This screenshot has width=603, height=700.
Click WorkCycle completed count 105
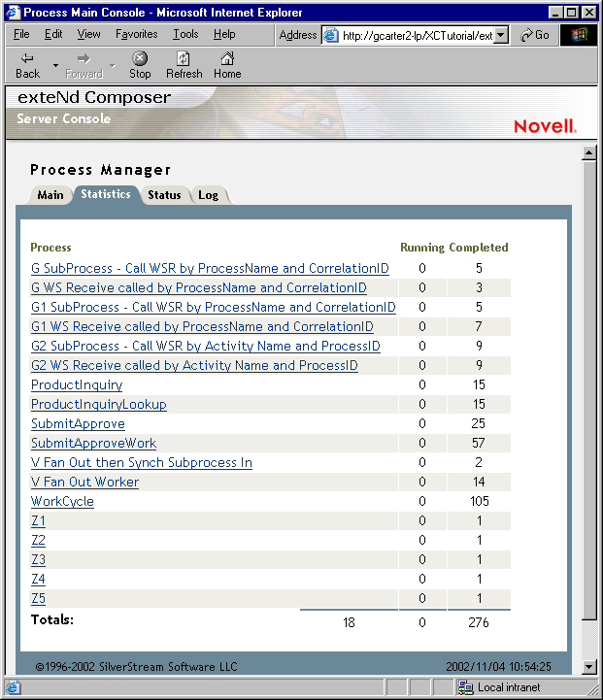[x=480, y=501]
